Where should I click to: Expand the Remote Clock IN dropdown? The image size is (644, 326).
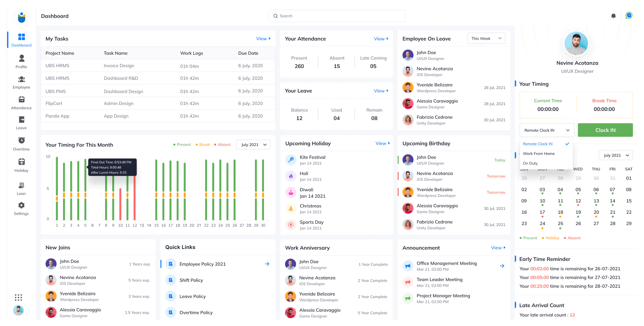pos(547,130)
